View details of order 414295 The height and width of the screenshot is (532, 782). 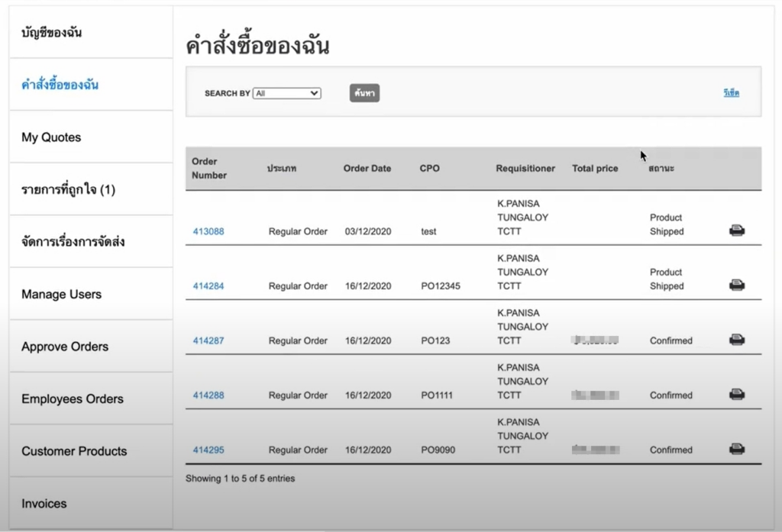(208, 450)
